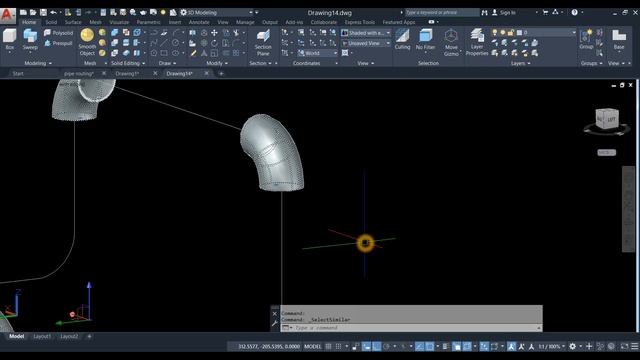Toggle snap mode in status bar
The width and height of the screenshot is (640, 360).
click(338, 347)
